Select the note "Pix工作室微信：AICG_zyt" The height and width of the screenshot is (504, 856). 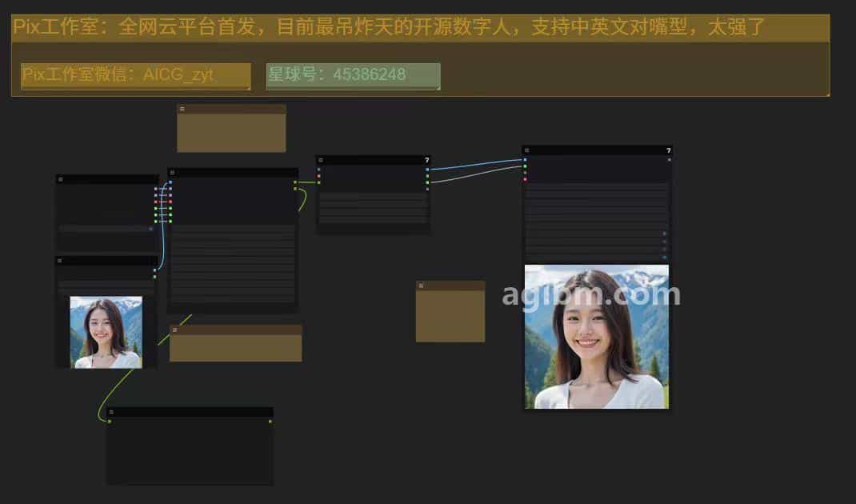[135, 75]
